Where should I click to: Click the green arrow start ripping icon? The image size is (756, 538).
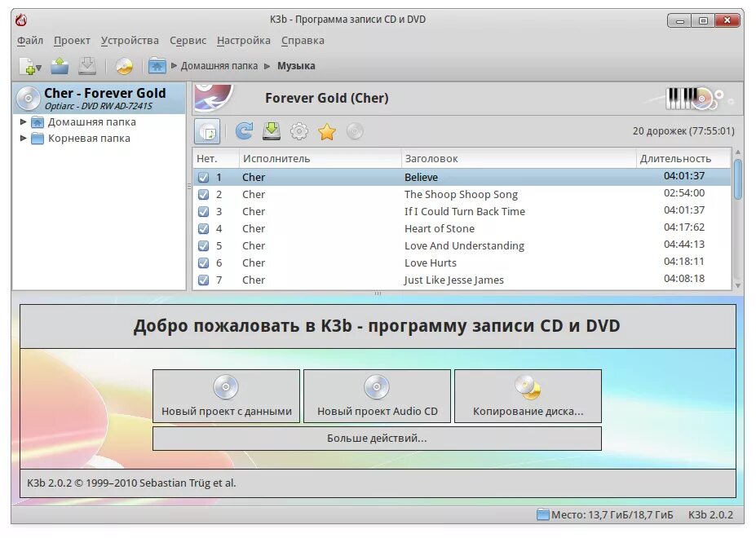coord(272,131)
